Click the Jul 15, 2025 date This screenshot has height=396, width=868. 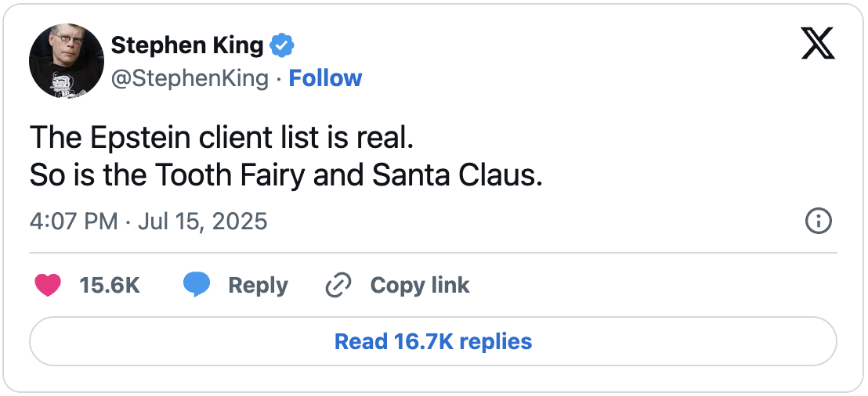click(202, 221)
